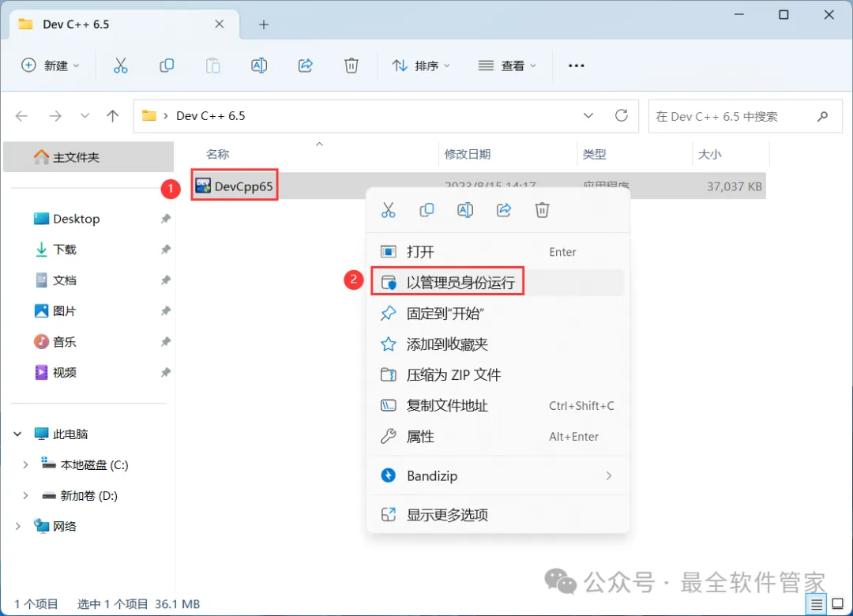853x616 pixels.
Task: Sort by the 名称 column header
Action: (218, 155)
